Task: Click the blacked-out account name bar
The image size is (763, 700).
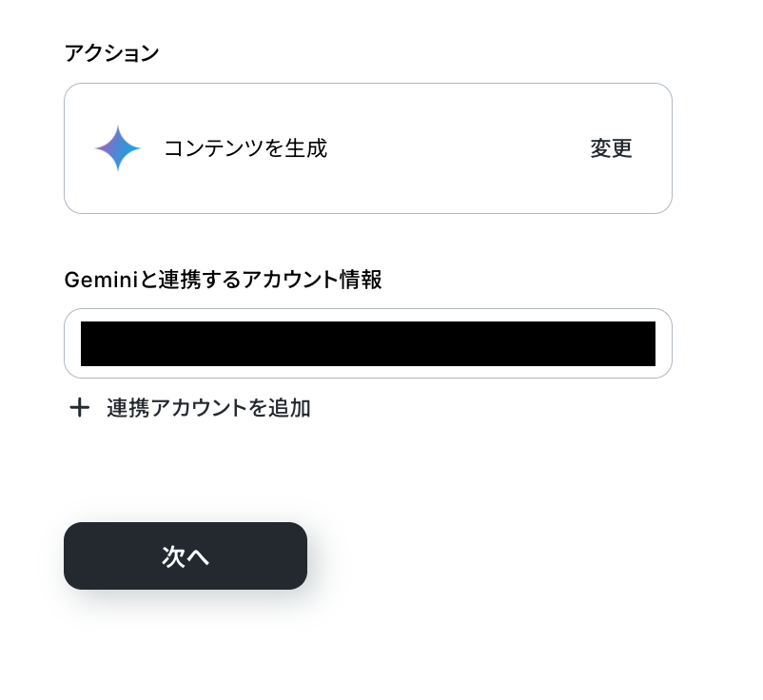Action: [368, 343]
